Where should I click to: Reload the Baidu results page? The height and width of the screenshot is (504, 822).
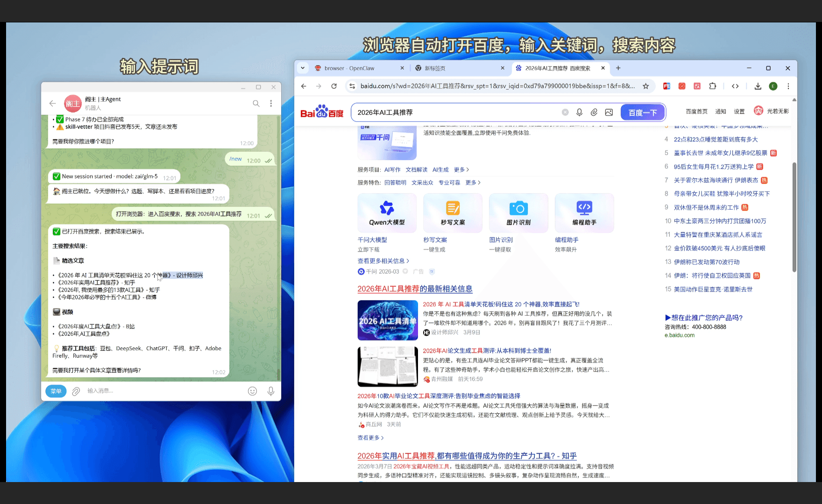click(334, 86)
